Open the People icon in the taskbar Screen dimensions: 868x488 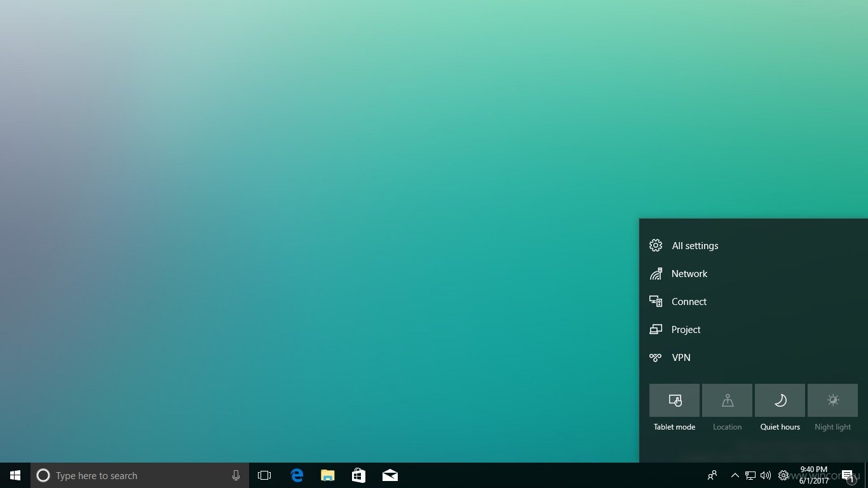(x=712, y=475)
